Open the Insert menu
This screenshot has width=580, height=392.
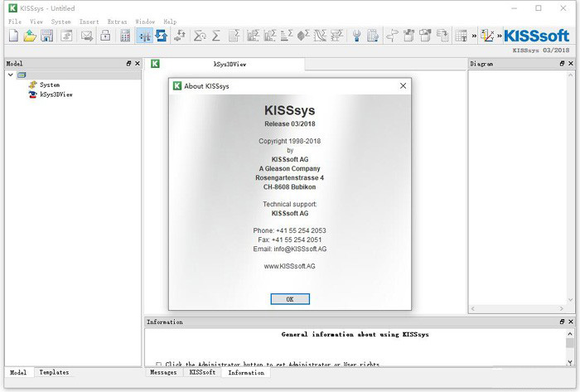tap(89, 22)
